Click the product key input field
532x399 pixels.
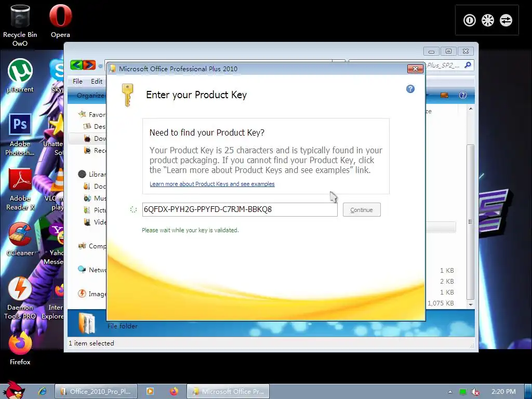[240, 209]
